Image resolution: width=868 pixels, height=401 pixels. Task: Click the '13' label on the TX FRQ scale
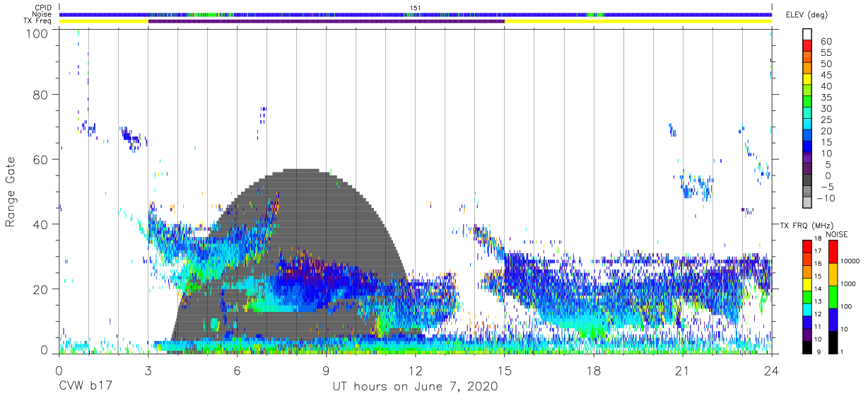coord(818,301)
